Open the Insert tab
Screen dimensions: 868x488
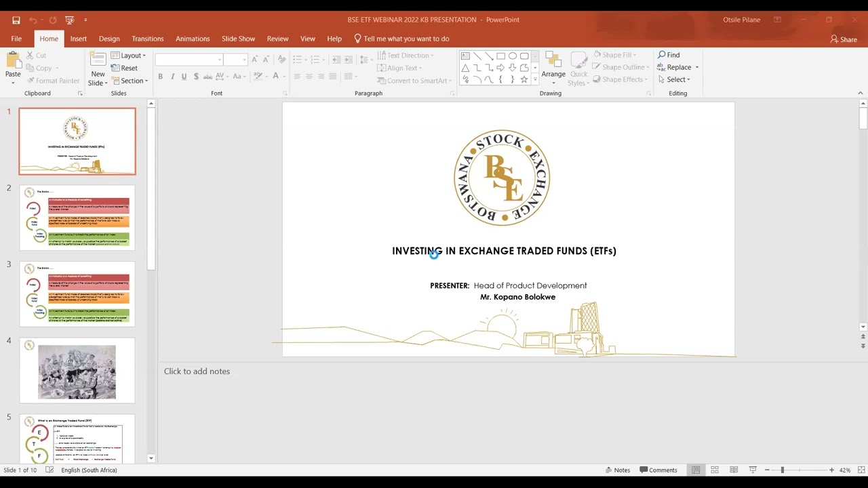point(78,39)
